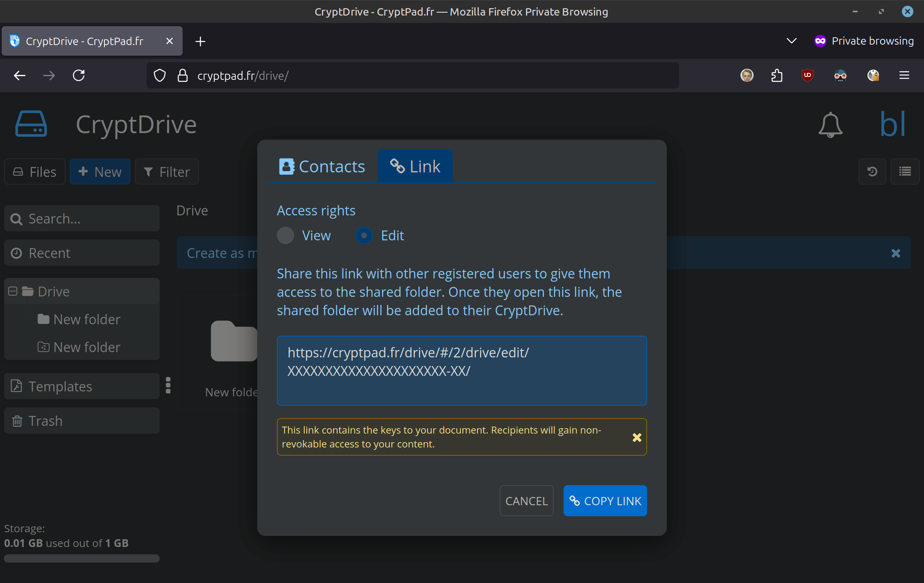
Task: Open the Filter dropdown
Action: pyautogui.click(x=167, y=172)
